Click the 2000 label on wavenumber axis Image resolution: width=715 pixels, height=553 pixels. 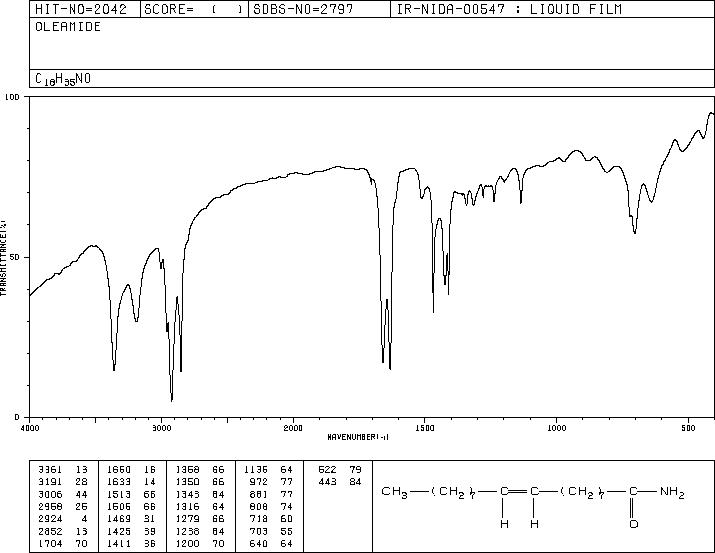[293, 428]
